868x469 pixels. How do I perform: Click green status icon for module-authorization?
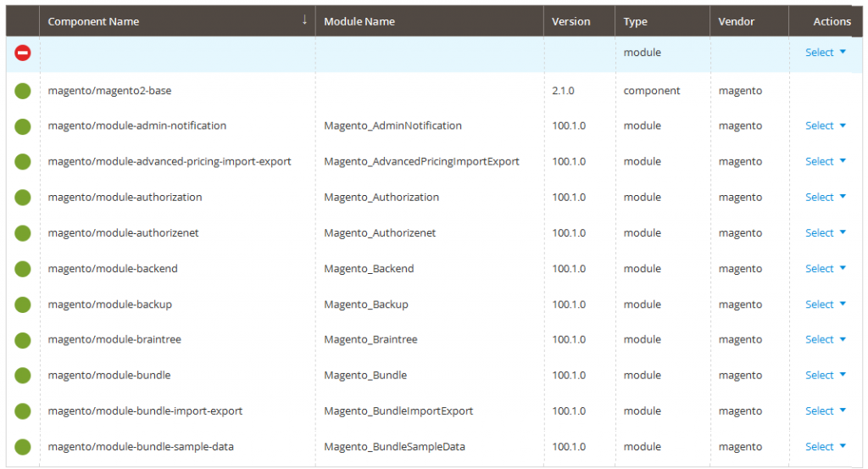[23, 198]
